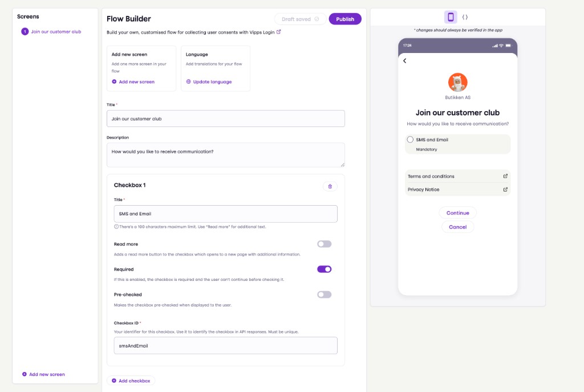Click the back chevron in the phone preview
Viewport: 584px width, 392px height.
click(x=405, y=60)
